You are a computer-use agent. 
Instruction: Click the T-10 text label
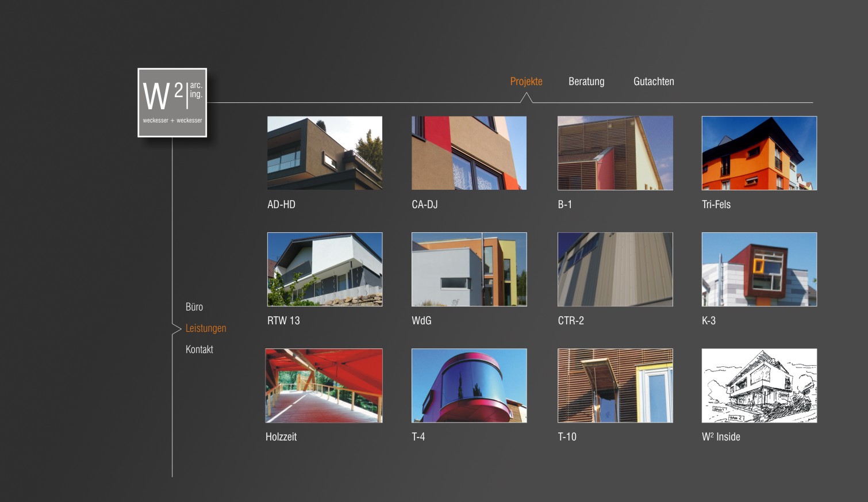pyautogui.click(x=567, y=437)
